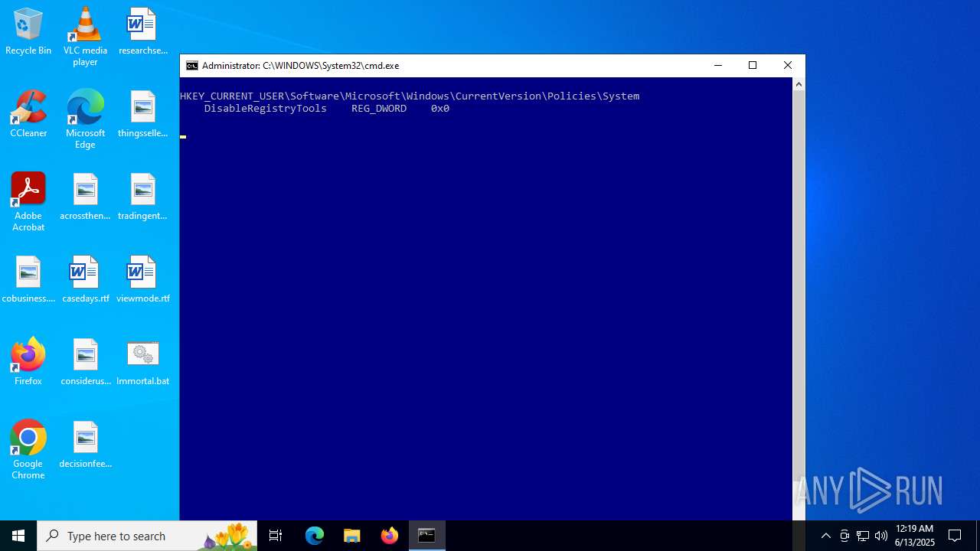Click the cmd.exe taskbar button

tap(427, 536)
